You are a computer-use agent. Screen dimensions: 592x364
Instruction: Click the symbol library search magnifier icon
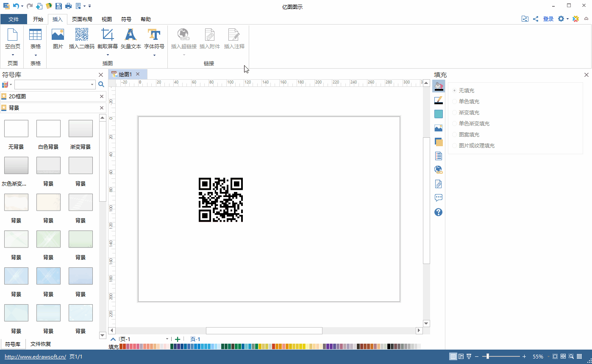pyautogui.click(x=101, y=85)
